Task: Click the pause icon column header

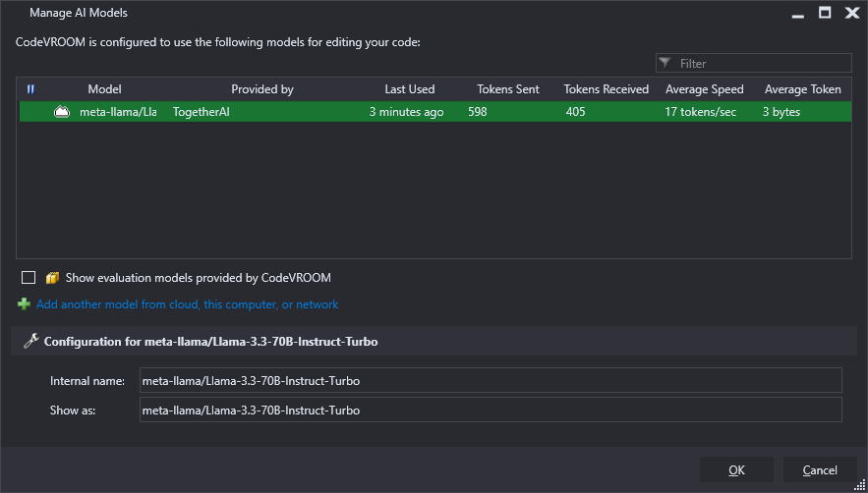Action: click(x=31, y=89)
